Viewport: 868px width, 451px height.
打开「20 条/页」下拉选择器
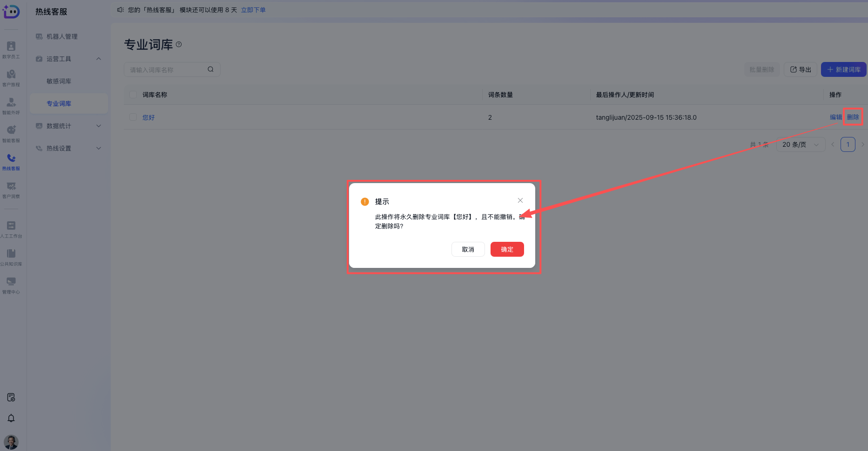coord(800,144)
